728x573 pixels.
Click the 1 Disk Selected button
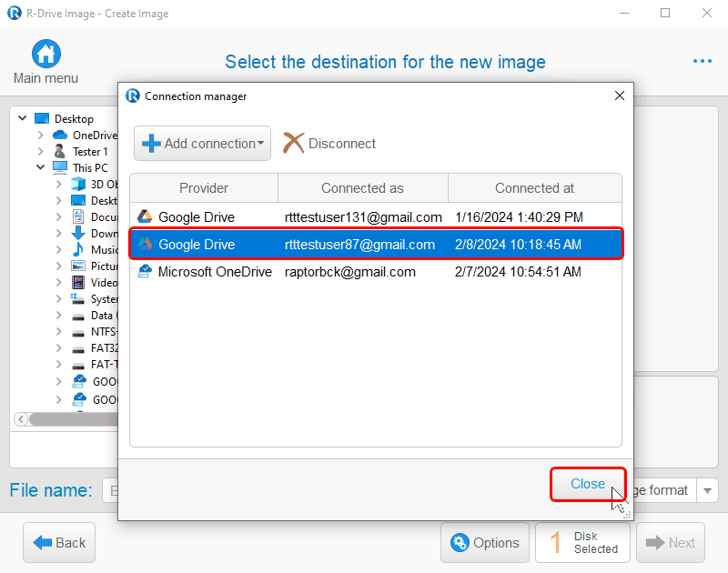tap(582, 542)
